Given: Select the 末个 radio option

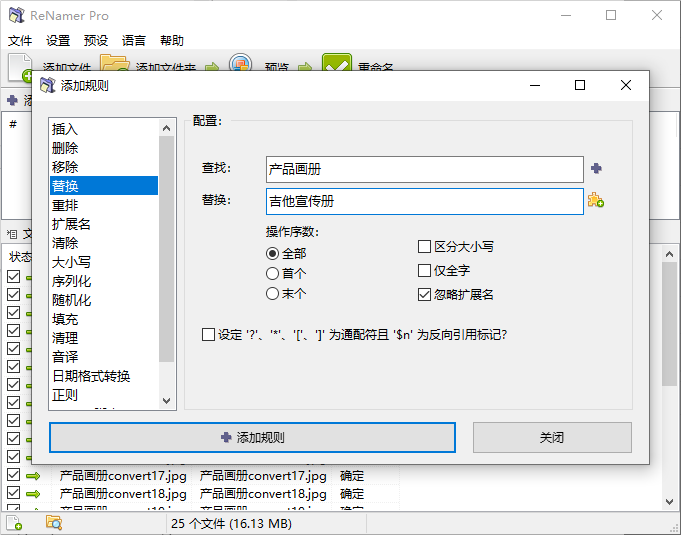Looking at the screenshot, I should [x=272, y=294].
